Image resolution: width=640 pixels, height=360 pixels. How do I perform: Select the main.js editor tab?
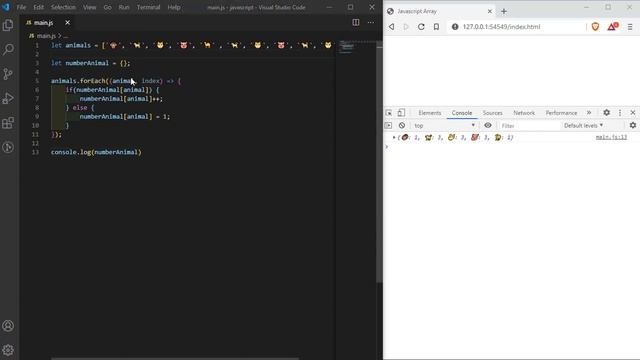click(48, 23)
